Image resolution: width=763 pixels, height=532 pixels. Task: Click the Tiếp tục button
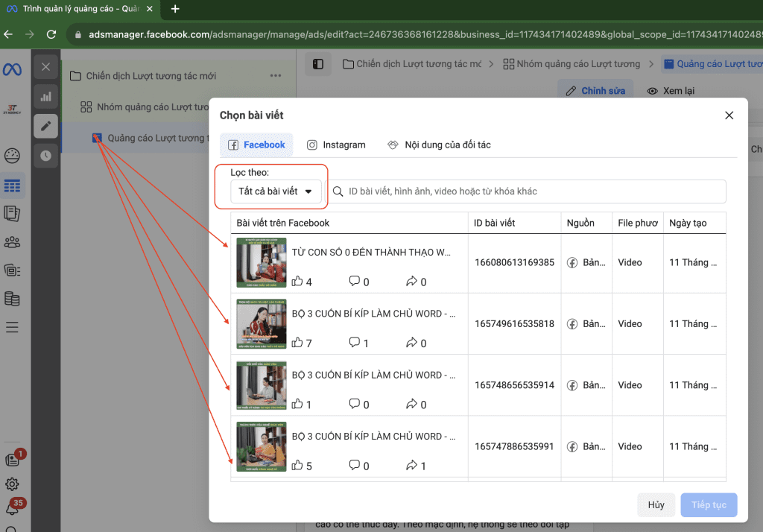[709, 504]
